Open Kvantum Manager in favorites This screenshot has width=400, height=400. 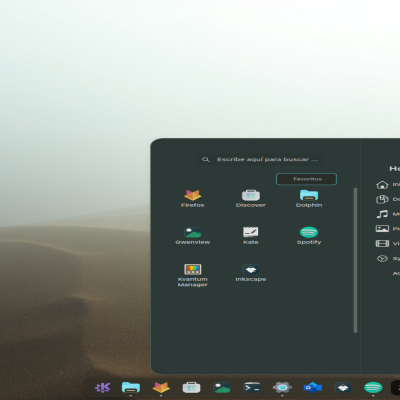tap(193, 275)
